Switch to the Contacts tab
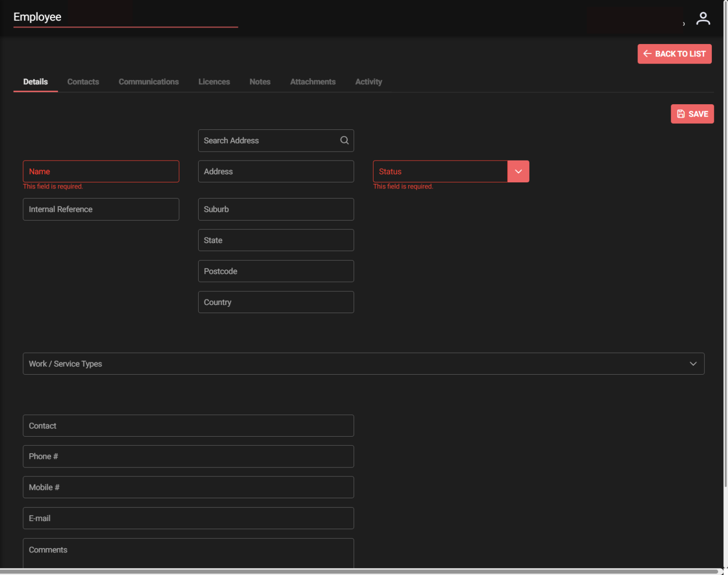This screenshot has height=575, width=728. pyautogui.click(x=83, y=81)
